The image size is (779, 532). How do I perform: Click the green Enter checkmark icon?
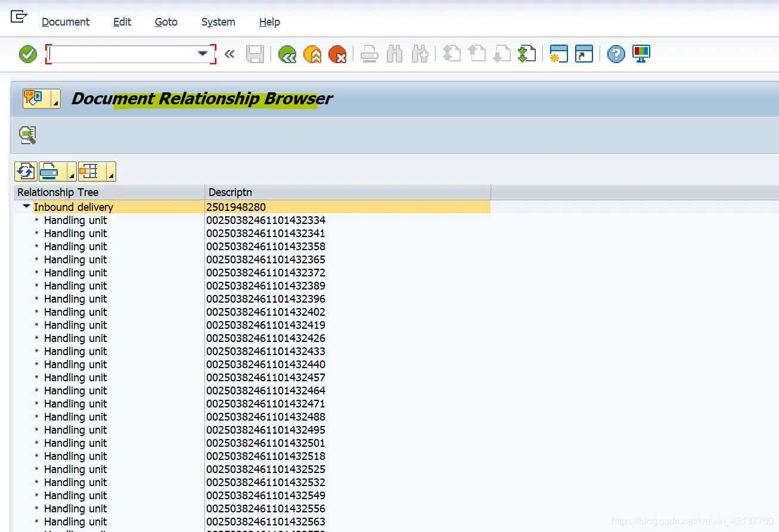[28, 54]
